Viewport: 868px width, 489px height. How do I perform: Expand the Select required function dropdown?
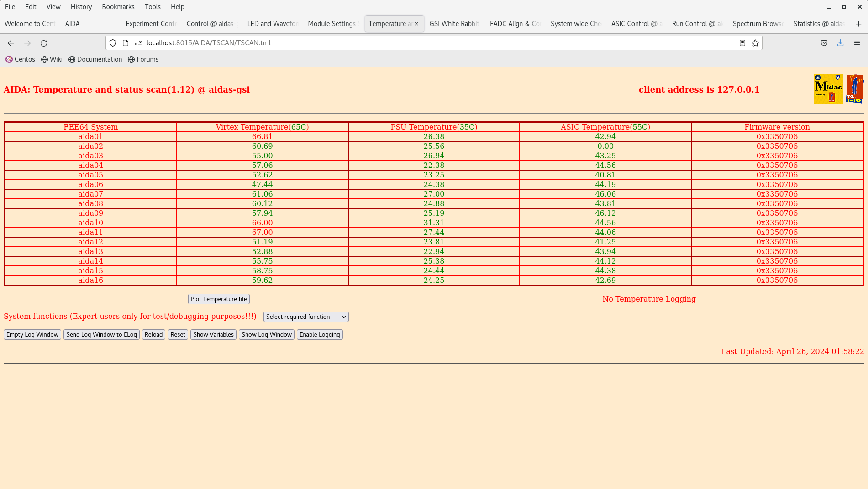point(306,317)
